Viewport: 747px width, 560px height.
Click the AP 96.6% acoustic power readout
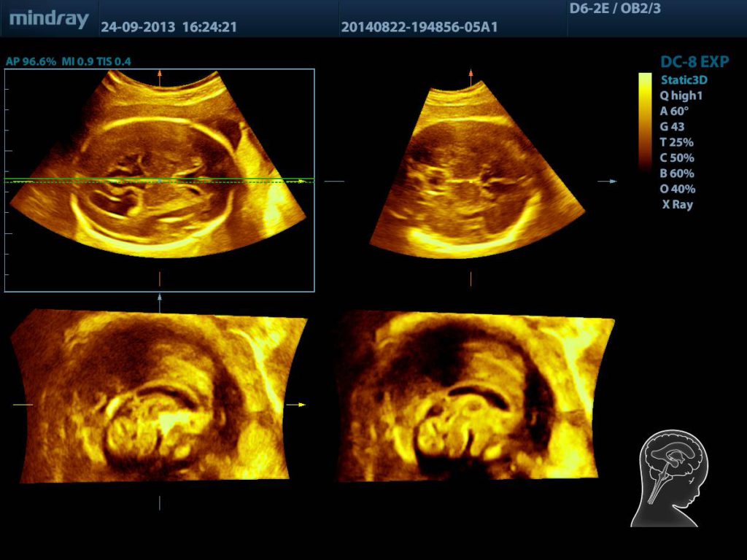tap(29, 61)
